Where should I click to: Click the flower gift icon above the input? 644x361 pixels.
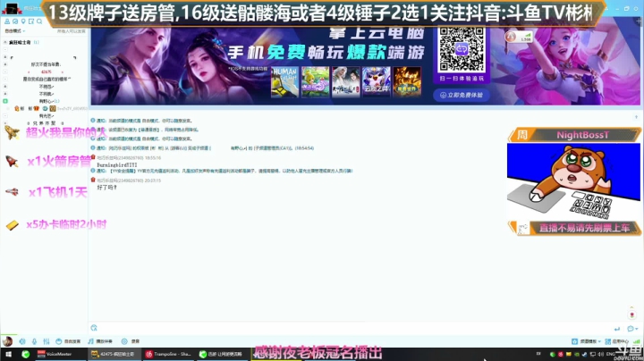(632, 315)
